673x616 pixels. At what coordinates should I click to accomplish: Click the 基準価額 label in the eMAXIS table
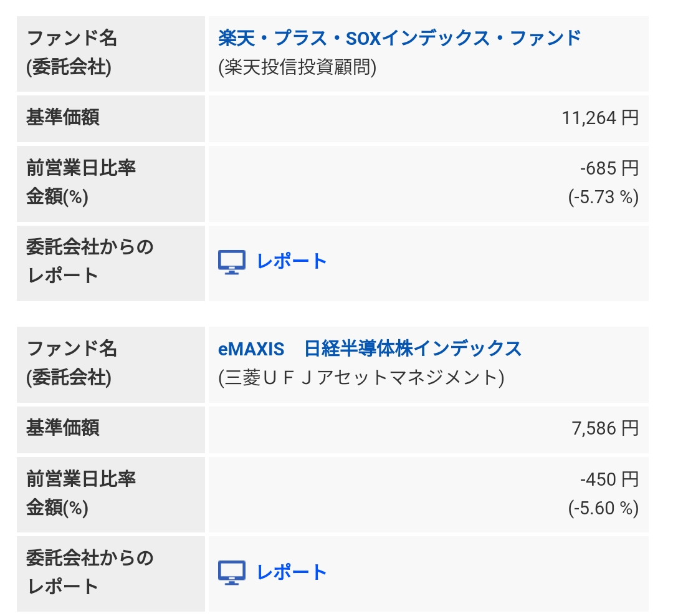[x=63, y=428]
